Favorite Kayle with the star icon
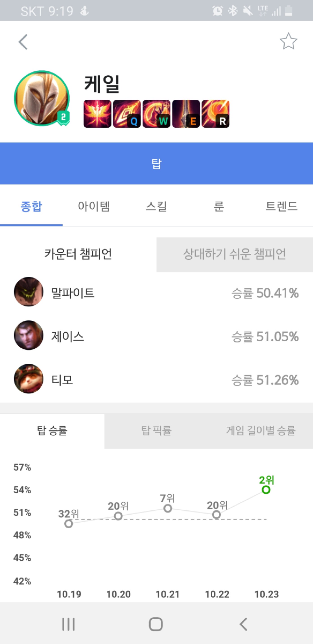Viewport: 313px width, 644px height. [x=288, y=41]
